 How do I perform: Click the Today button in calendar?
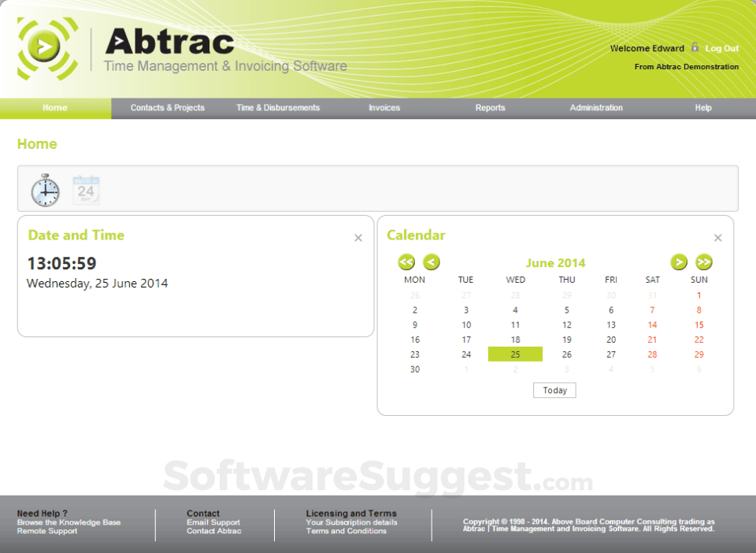click(x=554, y=390)
